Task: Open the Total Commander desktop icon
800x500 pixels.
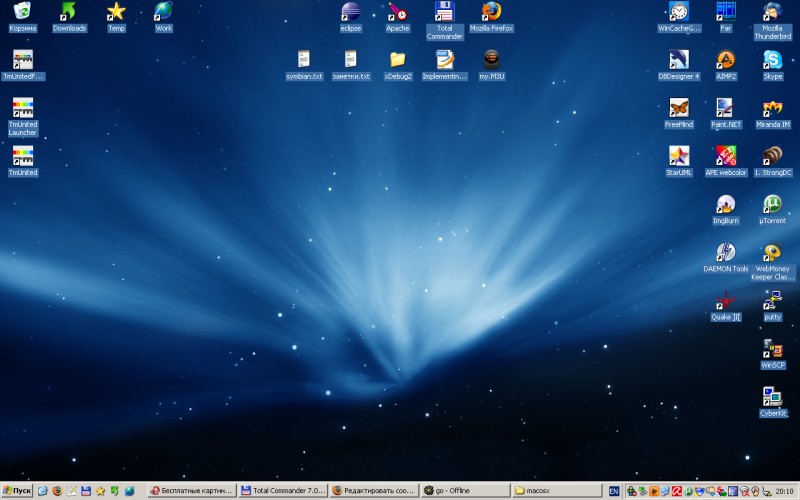Action: 444,12
